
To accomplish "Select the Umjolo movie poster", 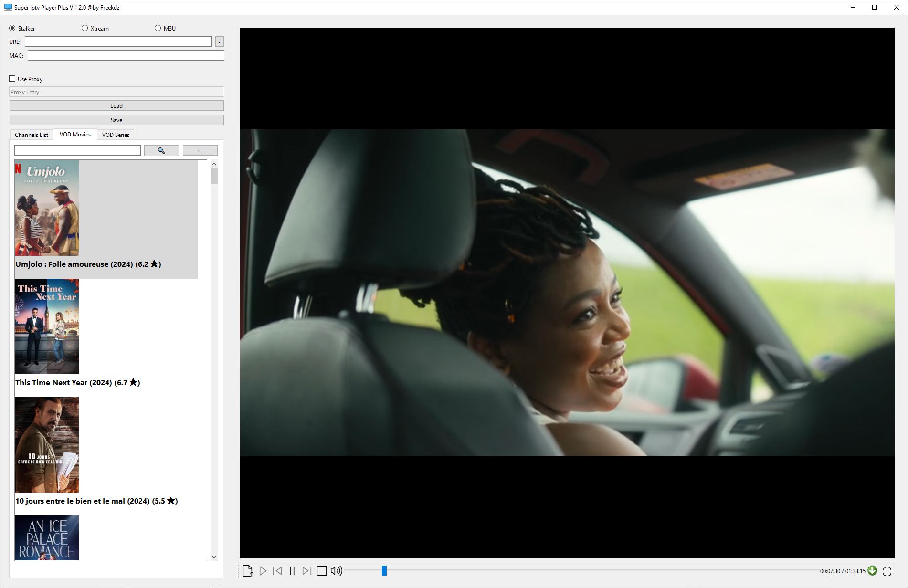I will [x=47, y=208].
